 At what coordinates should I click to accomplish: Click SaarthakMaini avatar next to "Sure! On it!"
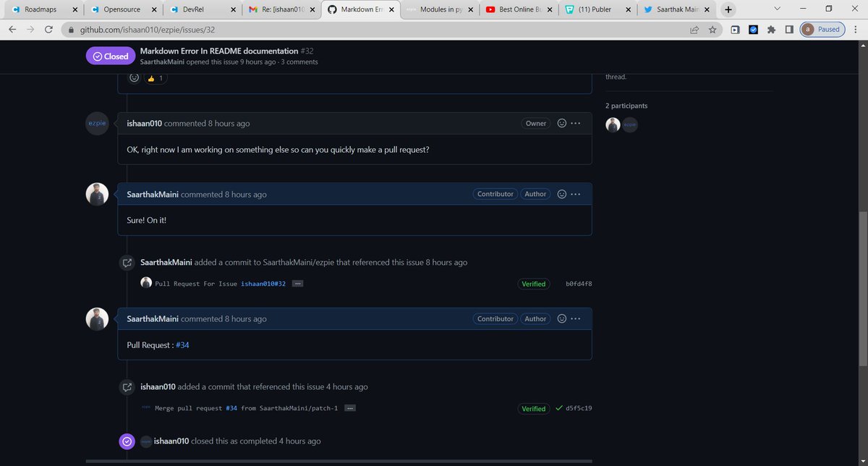click(x=97, y=194)
